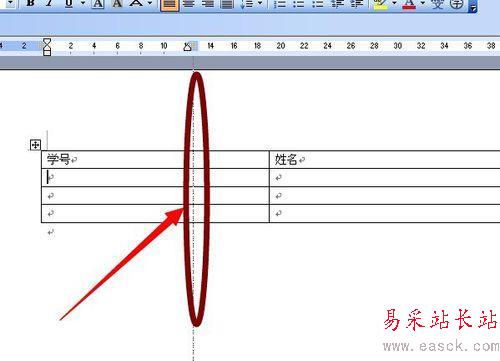Click the 姓名 header cell
The image size is (500, 361).
[385, 159]
